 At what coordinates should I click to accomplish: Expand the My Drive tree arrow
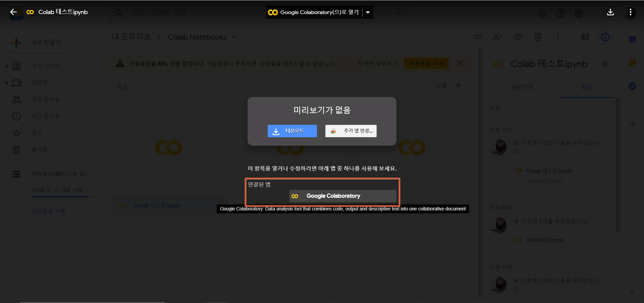[7, 66]
